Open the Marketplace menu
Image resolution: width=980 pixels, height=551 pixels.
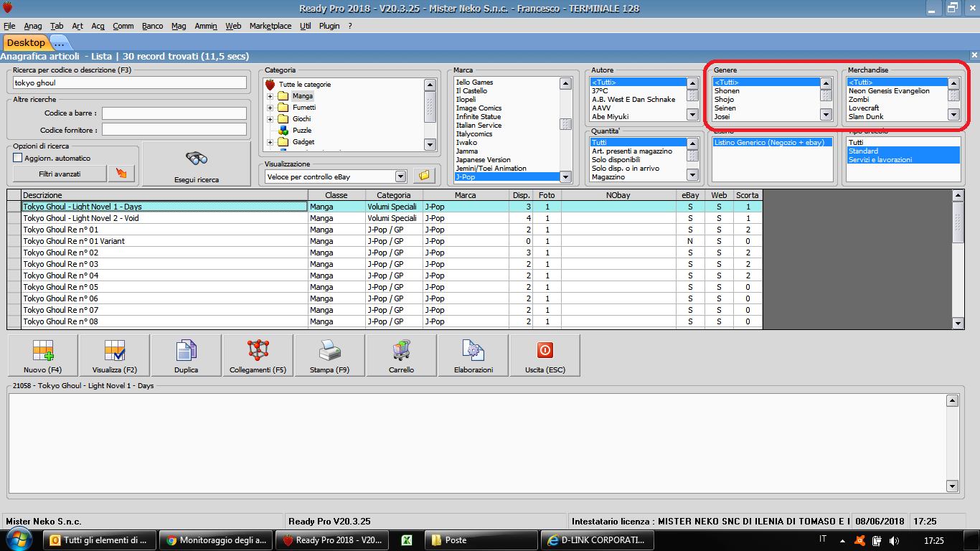(270, 26)
